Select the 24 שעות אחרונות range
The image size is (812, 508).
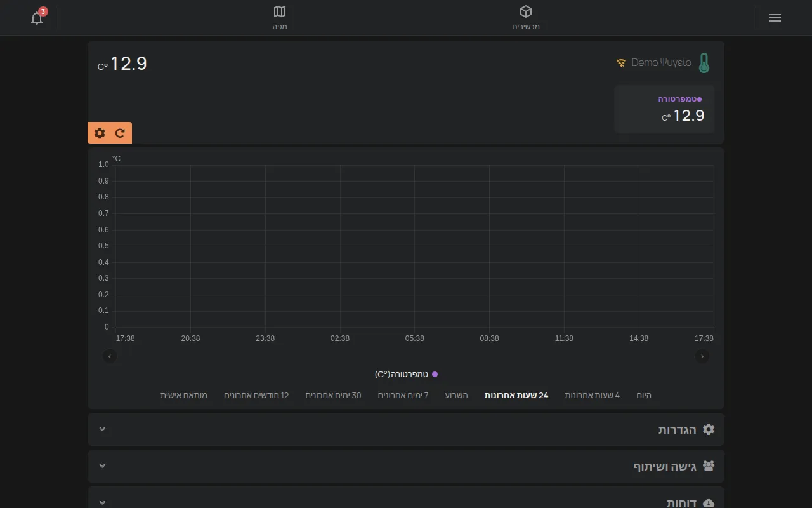click(516, 395)
